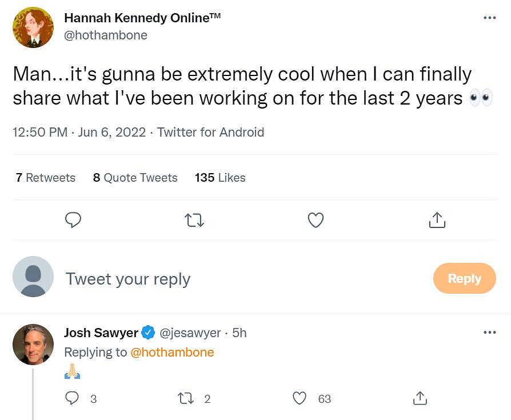Open Hannah Kennedy's profile avatar
The width and height of the screenshot is (511, 420).
tap(33, 27)
